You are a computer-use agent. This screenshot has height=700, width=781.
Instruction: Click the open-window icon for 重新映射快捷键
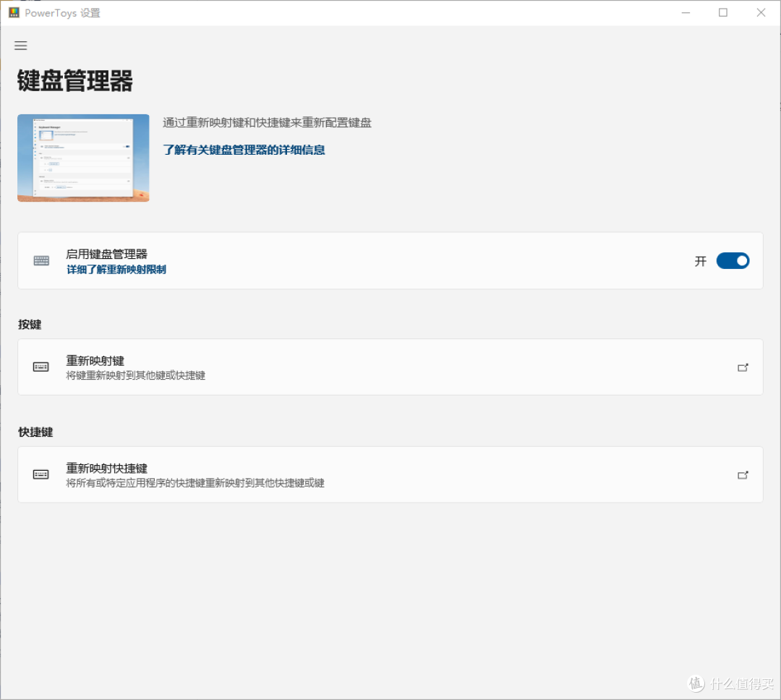743,475
